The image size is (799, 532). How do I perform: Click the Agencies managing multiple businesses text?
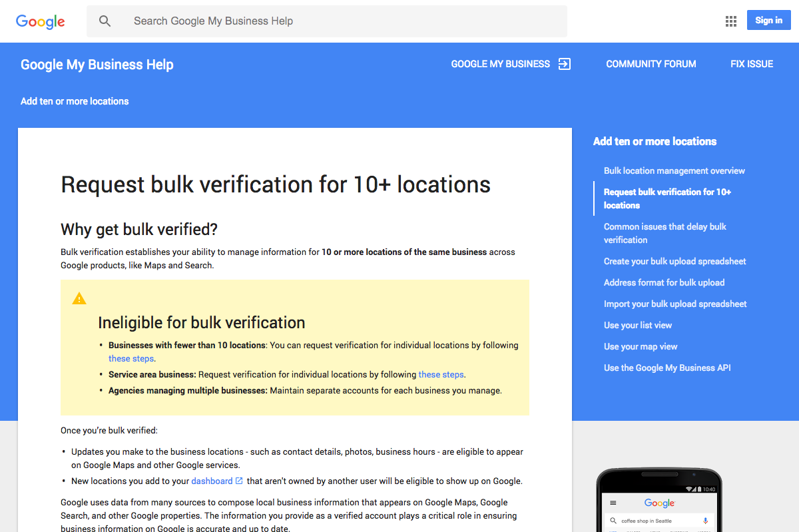(188, 390)
